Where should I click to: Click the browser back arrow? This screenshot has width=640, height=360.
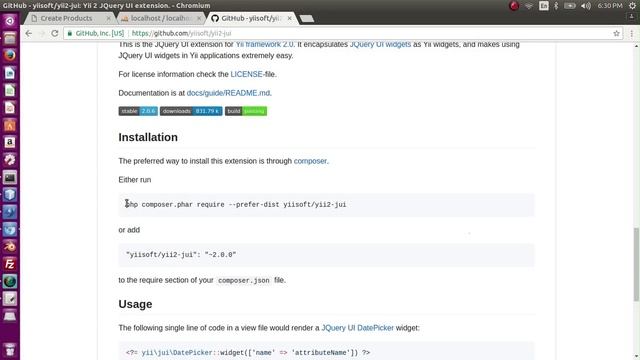pos(28,33)
